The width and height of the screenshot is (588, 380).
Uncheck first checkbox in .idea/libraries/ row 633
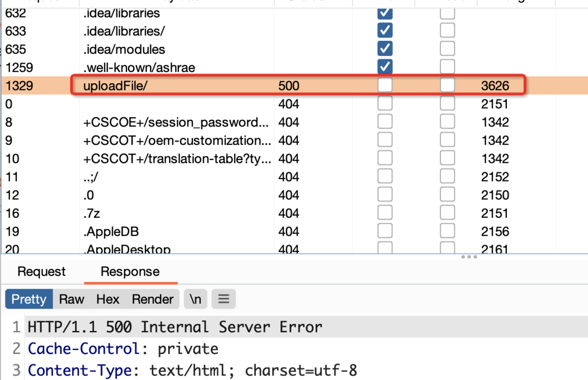[385, 30]
